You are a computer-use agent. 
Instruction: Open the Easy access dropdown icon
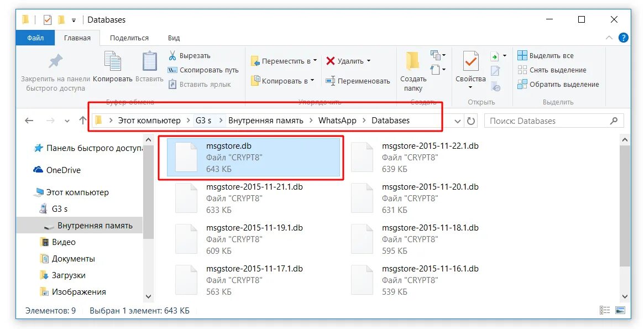coord(438,70)
